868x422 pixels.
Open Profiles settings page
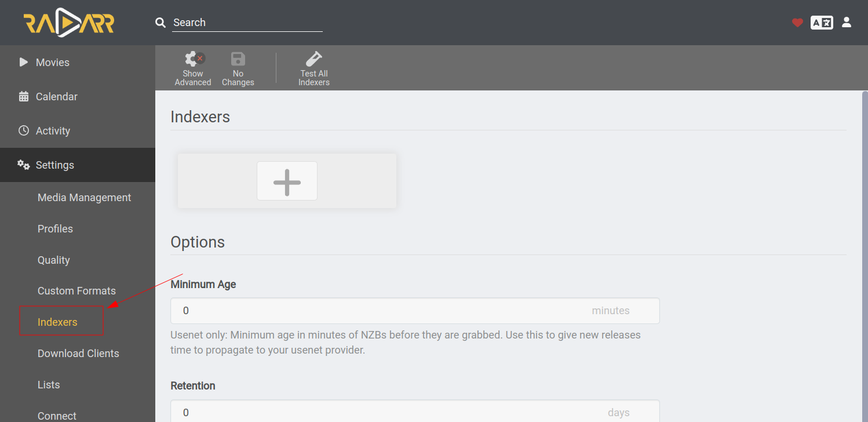[55, 229]
